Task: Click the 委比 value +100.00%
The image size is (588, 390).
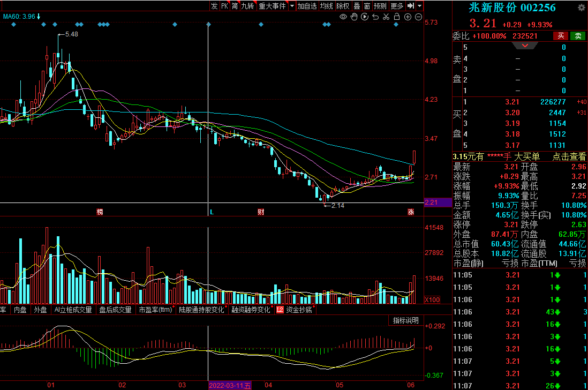Action: [489, 36]
